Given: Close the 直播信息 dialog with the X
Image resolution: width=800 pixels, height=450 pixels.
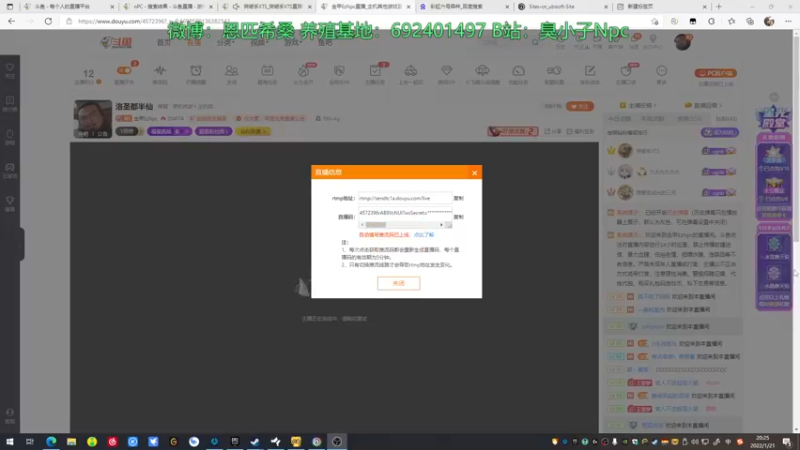Looking at the screenshot, I should tap(474, 173).
